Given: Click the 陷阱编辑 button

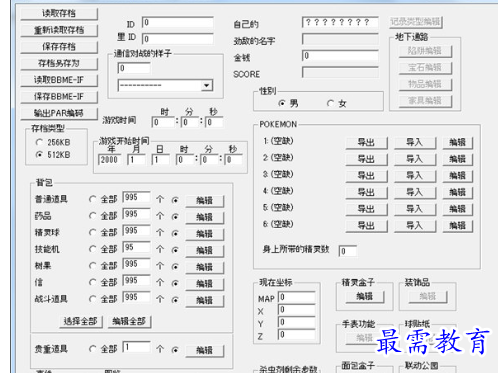Looking at the screenshot, I should point(425,51).
